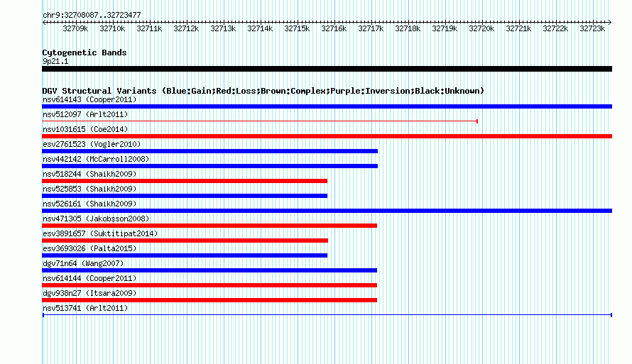Open variant nsv512097 (Arlt2011) label
This screenshot has width=632, height=364.
pyautogui.click(x=85, y=114)
